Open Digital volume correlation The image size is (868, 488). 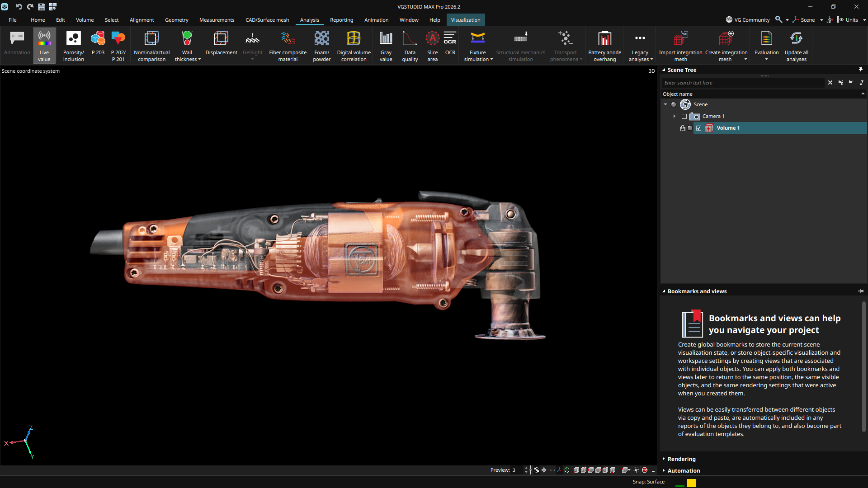point(354,46)
